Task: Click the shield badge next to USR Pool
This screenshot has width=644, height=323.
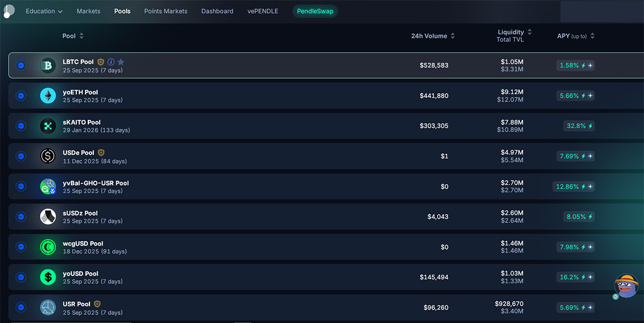Action: tap(97, 304)
